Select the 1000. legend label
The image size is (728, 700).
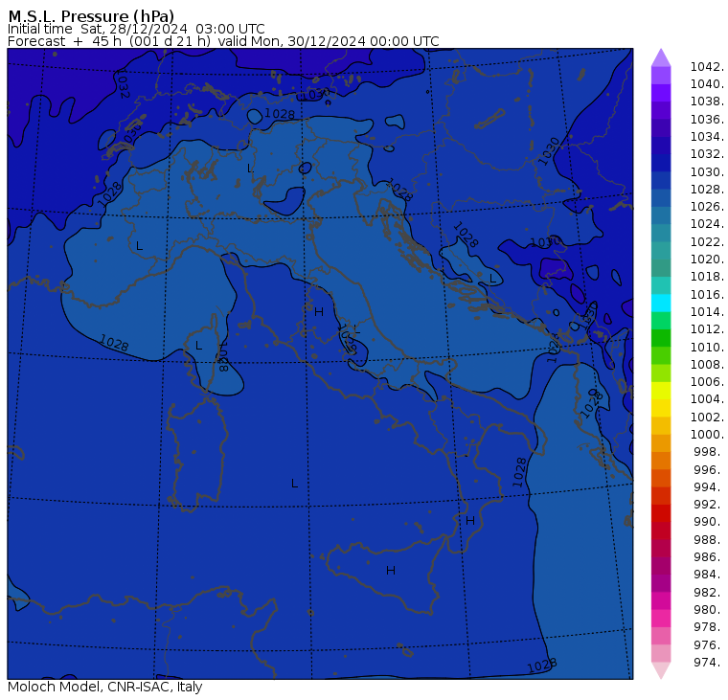tap(707, 435)
